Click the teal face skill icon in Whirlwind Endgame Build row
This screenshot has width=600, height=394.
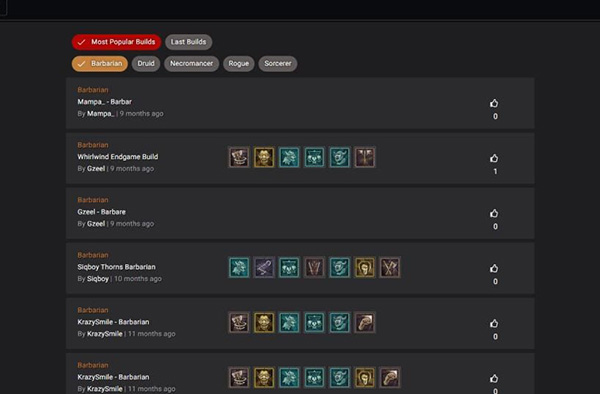[340, 157]
